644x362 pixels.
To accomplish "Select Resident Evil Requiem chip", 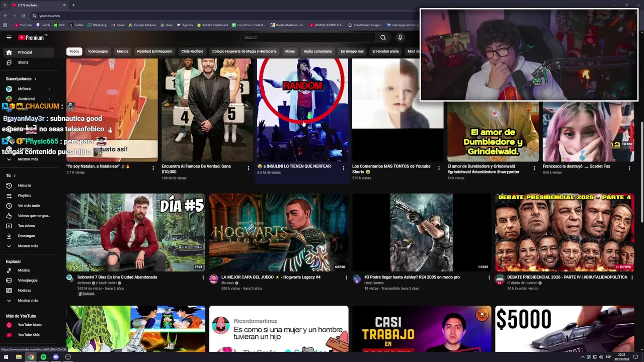I will coord(154,51).
